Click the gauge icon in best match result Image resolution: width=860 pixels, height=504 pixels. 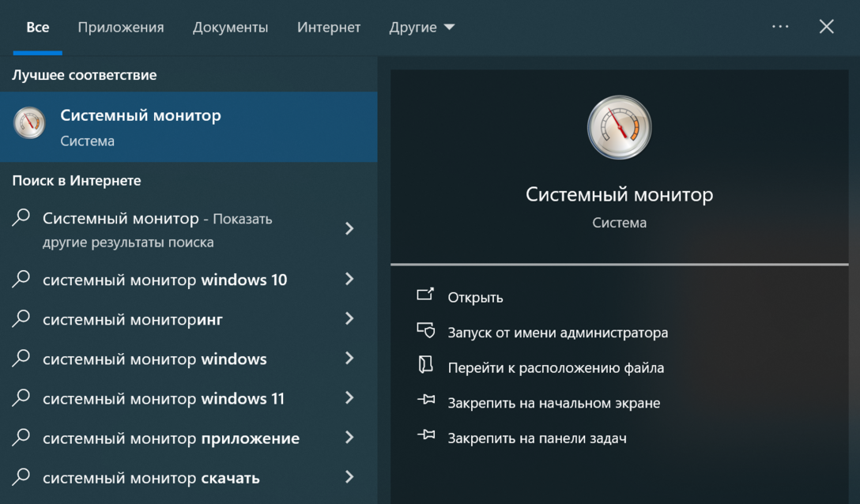click(29, 123)
